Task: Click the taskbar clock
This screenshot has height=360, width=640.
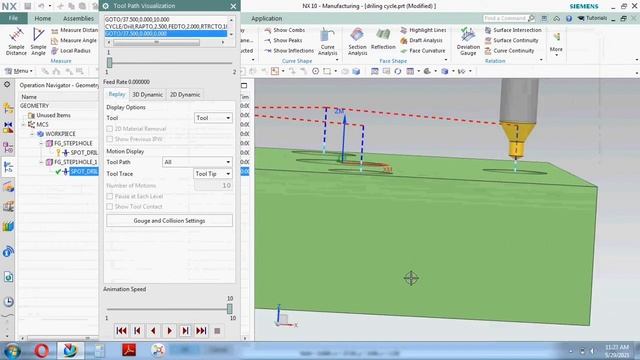Action: pos(617,351)
